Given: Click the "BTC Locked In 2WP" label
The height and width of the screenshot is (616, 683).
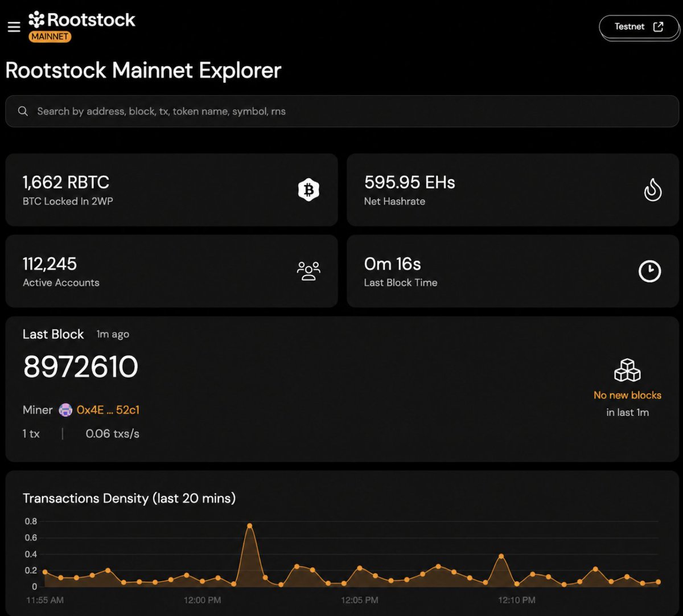Looking at the screenshot, I should (68, 201).
